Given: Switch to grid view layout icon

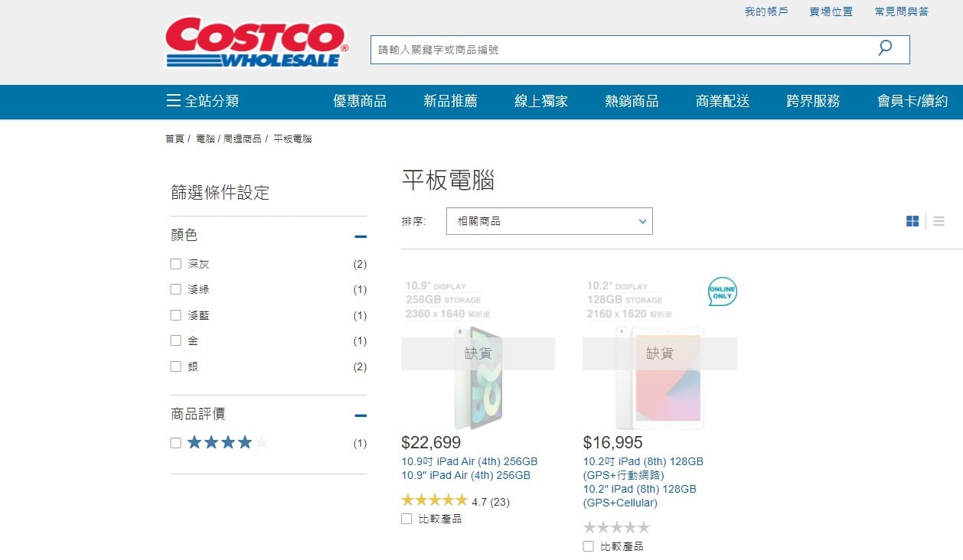Looking at the screenshot, I should pos(912,221).
